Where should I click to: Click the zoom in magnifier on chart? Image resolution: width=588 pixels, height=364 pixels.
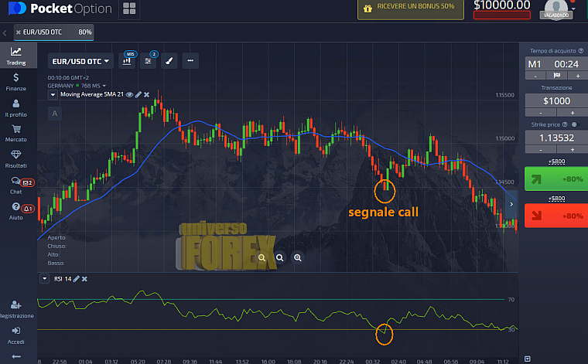(297, 257)
